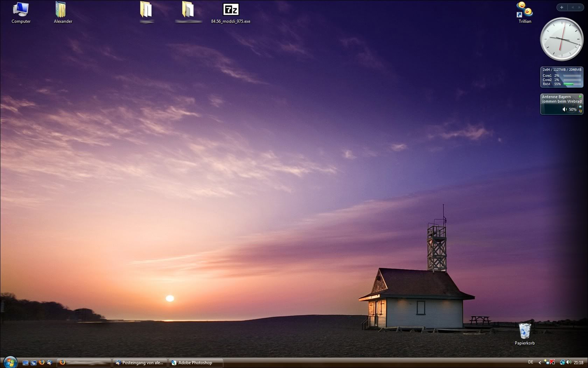Click the analog clock gadget
588x368 pixels.
click(x=561, y=39)
